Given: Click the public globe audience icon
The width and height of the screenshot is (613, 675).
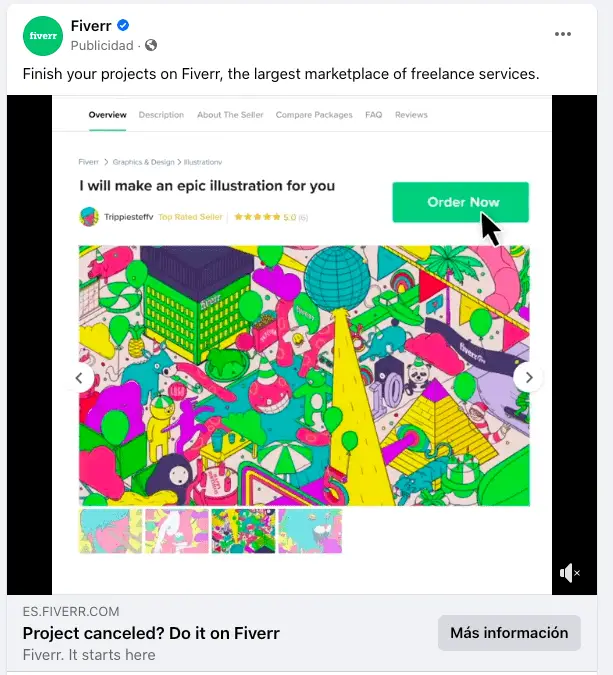Looking at the screenshot, I should (x=151, y=45).
